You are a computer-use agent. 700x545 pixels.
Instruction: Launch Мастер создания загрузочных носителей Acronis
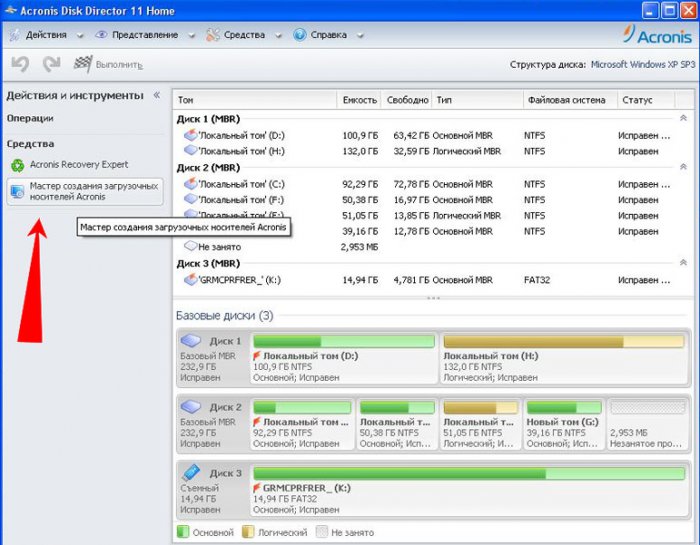(85, 191)
